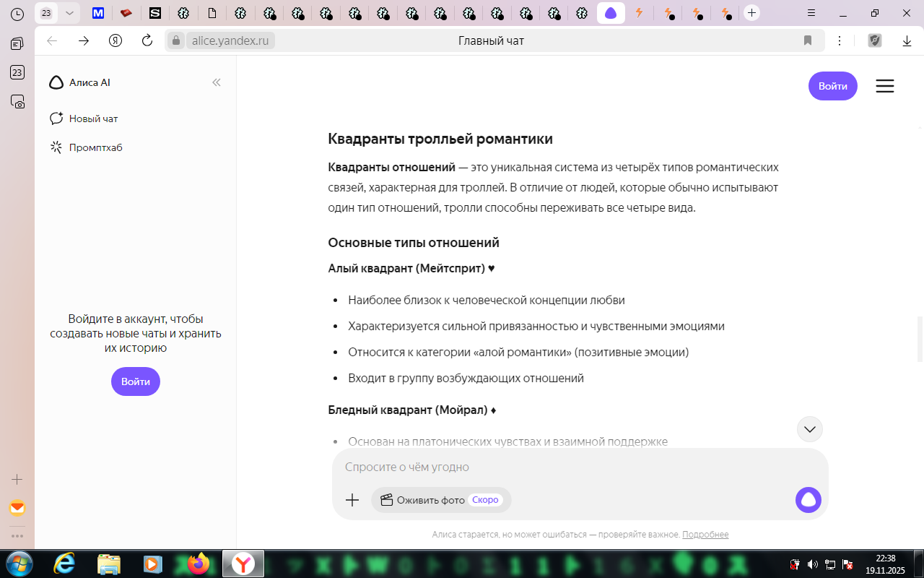Expand the tab group dropdown arrow
Screen dimensions: 924x578
click(x=69, y=13)
